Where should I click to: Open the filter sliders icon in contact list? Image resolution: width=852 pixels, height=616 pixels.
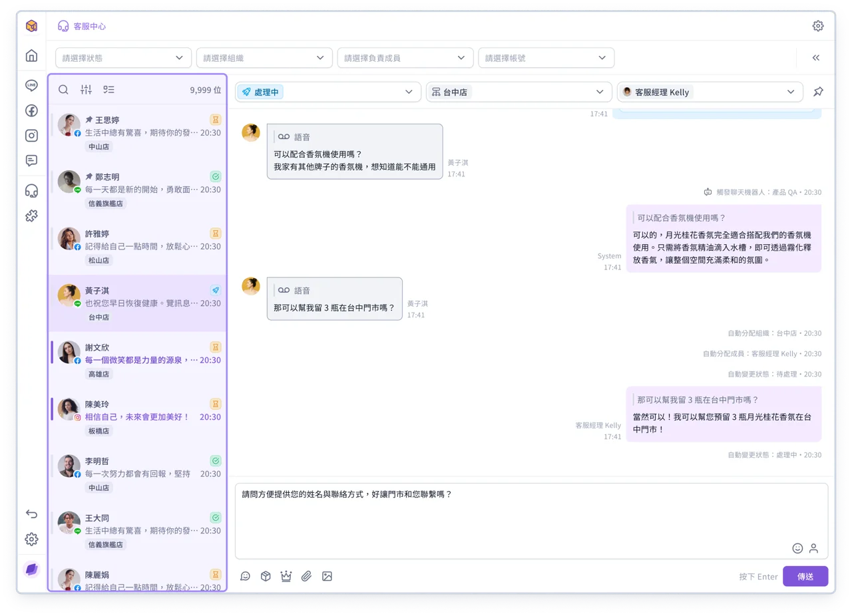coord(86,89)
